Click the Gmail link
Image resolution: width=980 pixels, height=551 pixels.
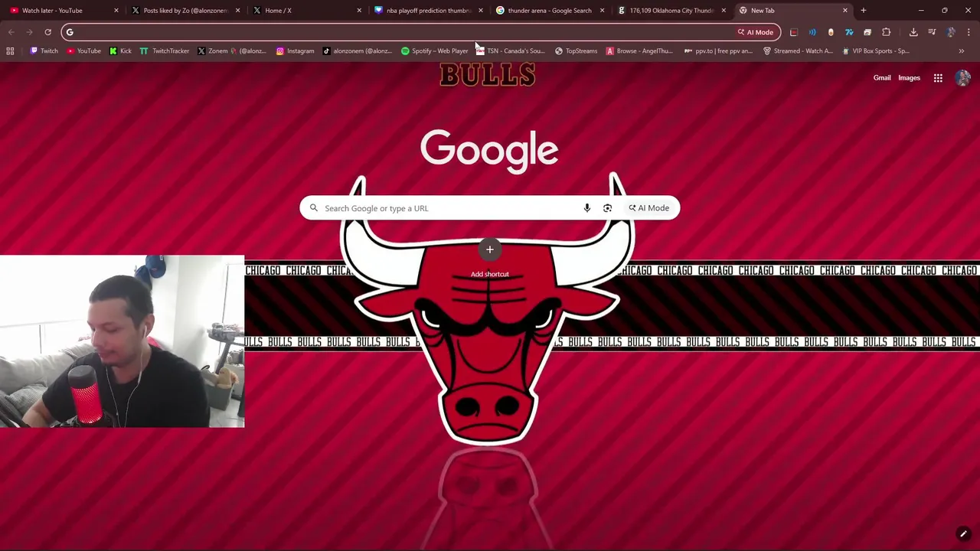tap(882, 78)
